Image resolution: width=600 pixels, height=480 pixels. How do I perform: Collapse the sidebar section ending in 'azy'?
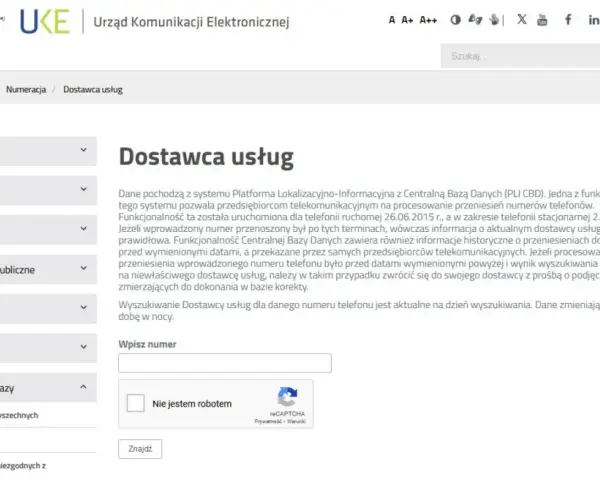48,387
